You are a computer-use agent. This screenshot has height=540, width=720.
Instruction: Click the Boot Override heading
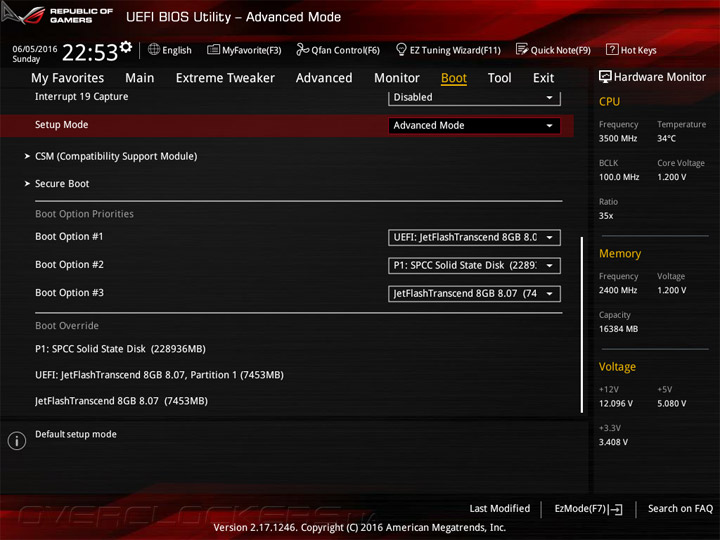point(67,326)
